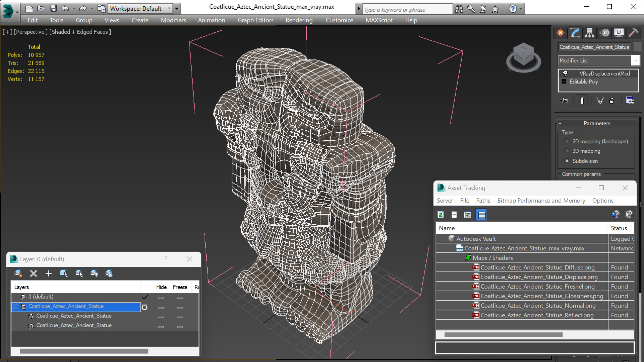Open the Utilities command panel tab
This screenshot has height=362, width=644.
click(x=633, y=33)
